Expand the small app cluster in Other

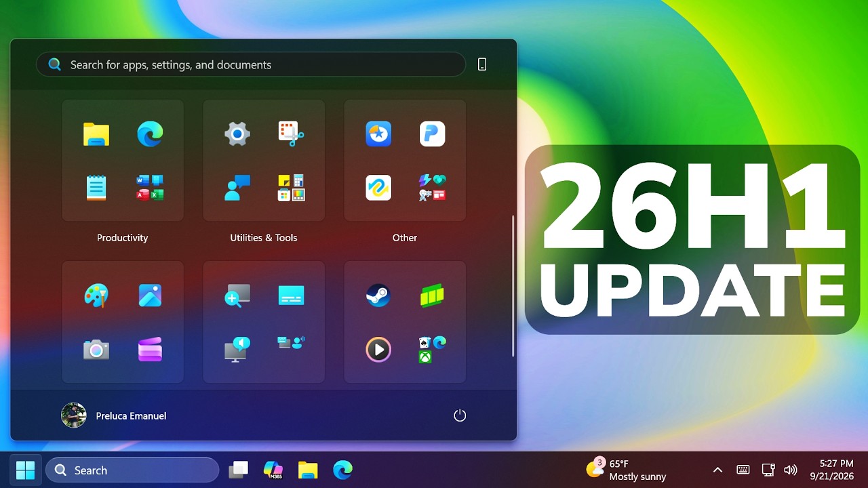tap(433, 188)
